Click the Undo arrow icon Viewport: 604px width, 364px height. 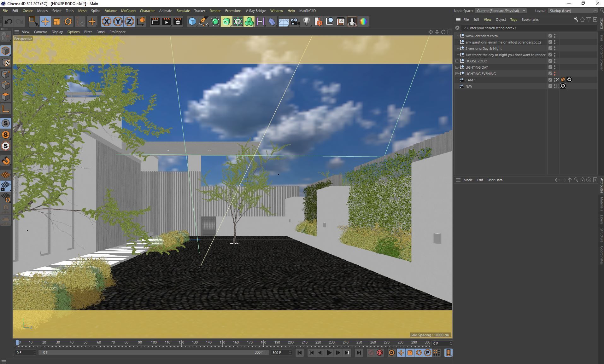pos(9,21)
